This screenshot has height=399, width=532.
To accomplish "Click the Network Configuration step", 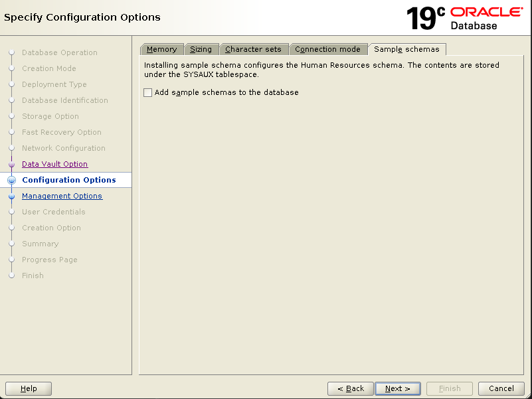I will pos(64,148).
